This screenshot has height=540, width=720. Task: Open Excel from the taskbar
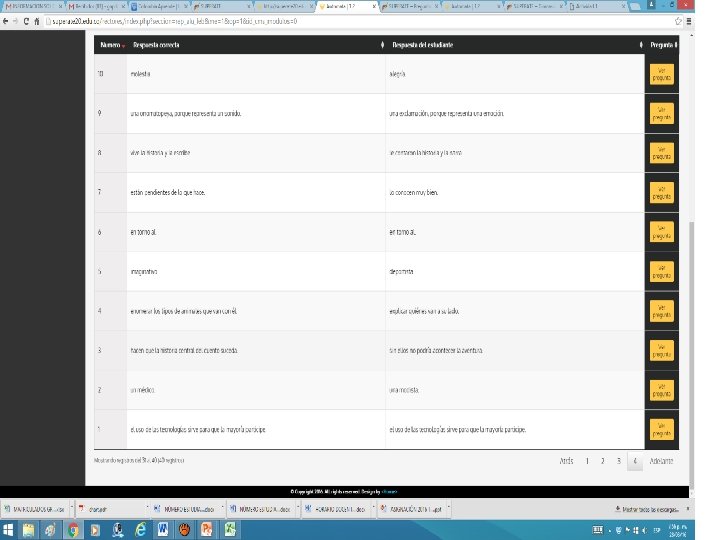[x=230, y=530]
